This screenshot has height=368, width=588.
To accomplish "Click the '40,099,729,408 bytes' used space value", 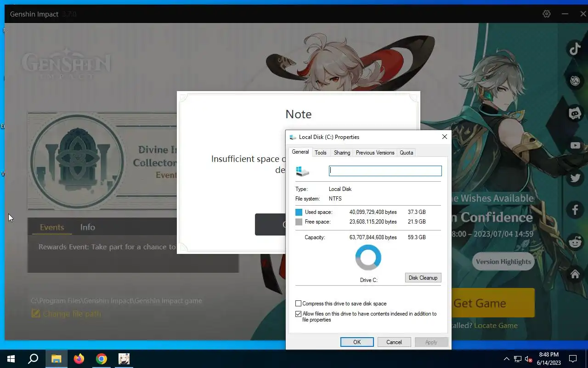I will 373,212.
